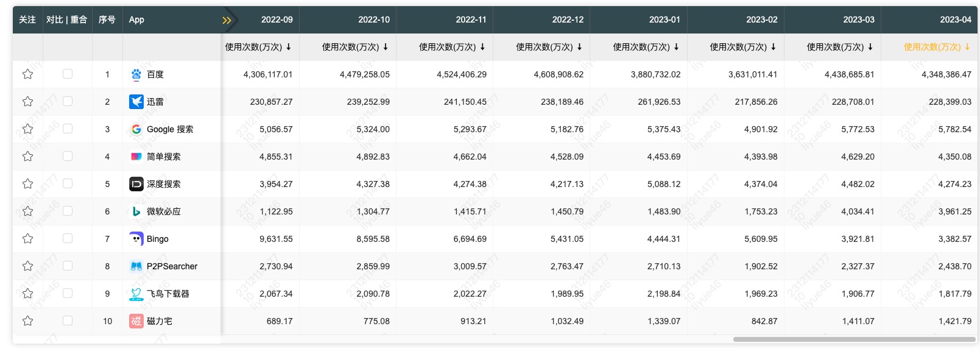Click the 微软必应 Bing icon
The image size is (980, 354).
(x=136, y=211)
